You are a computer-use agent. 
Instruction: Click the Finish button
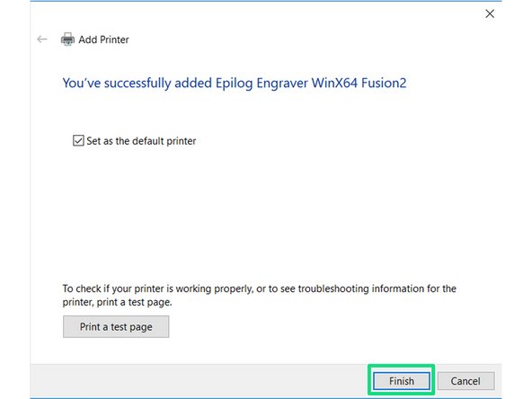coord(402,381)
